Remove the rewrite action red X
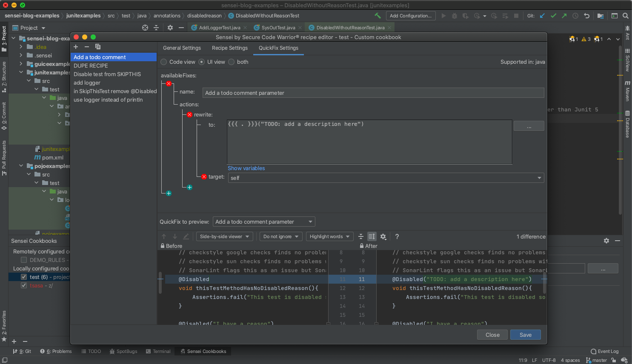The width and height of the screenshot is (632, 364). (x=189, y=115)
